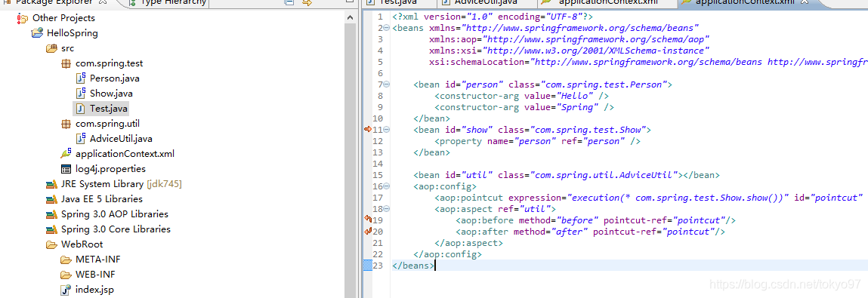Click the advice marker on line 19
Viewport: 868px width, 298px height.
(x=368, y=219)
